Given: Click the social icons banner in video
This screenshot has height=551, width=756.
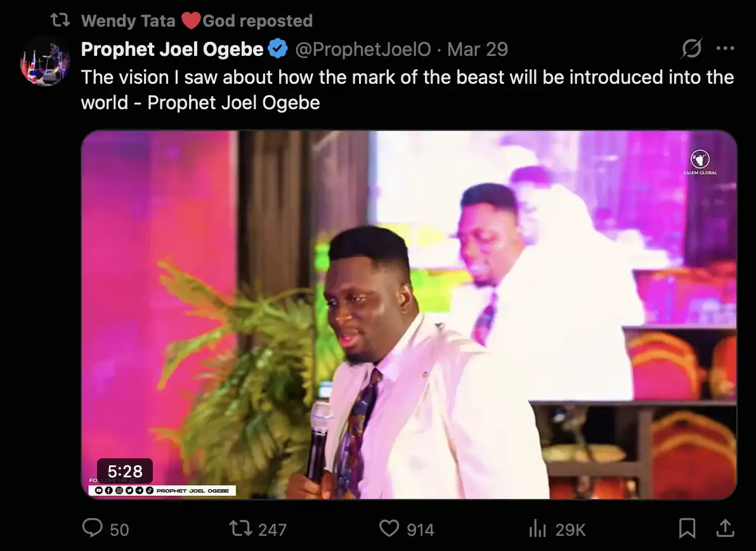Looking at the screenshot, I should click(162, 490).
